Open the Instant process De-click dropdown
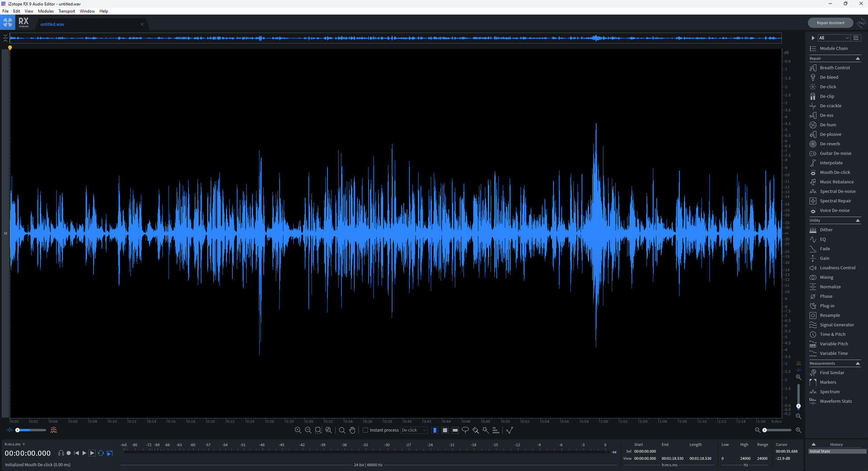The image size is (868, 471). pyautogui.click(x=414, y=430)
